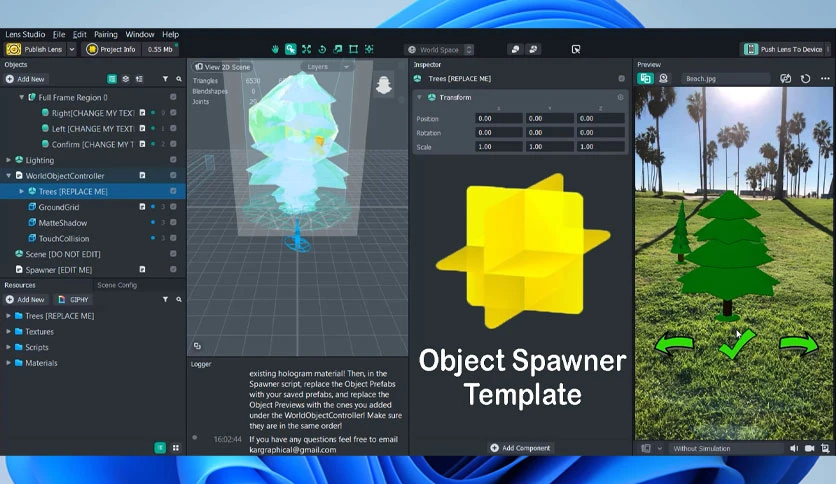Open GIPHY library in Resources
The width and height of the screenshot is (836, 484).
point(73,300)
